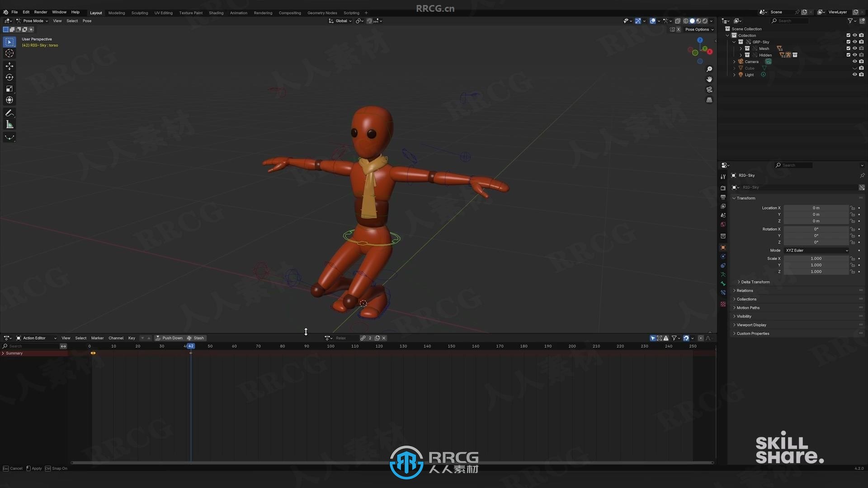The image size is (868, 488).
Task: Click the Scale X value field
Action: click(x=816, y=258)
